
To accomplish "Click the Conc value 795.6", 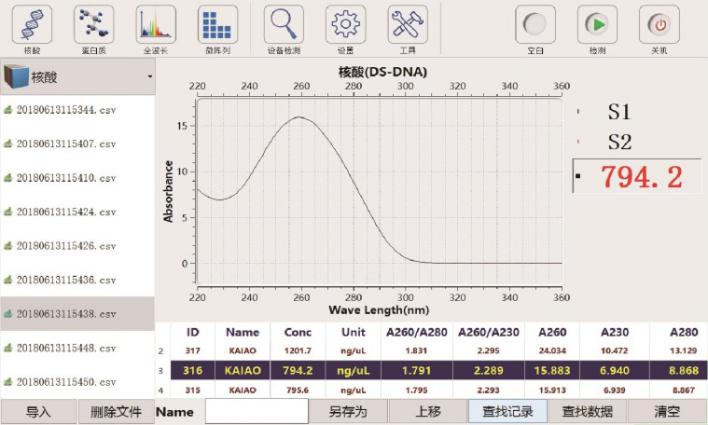I will point(298,390).
